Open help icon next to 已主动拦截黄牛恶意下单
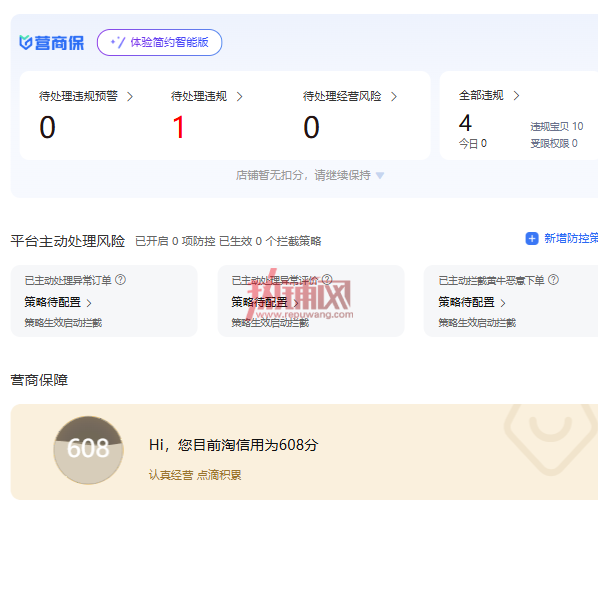The width and height of the screenshot is (598, 590). tap(553, 280)
